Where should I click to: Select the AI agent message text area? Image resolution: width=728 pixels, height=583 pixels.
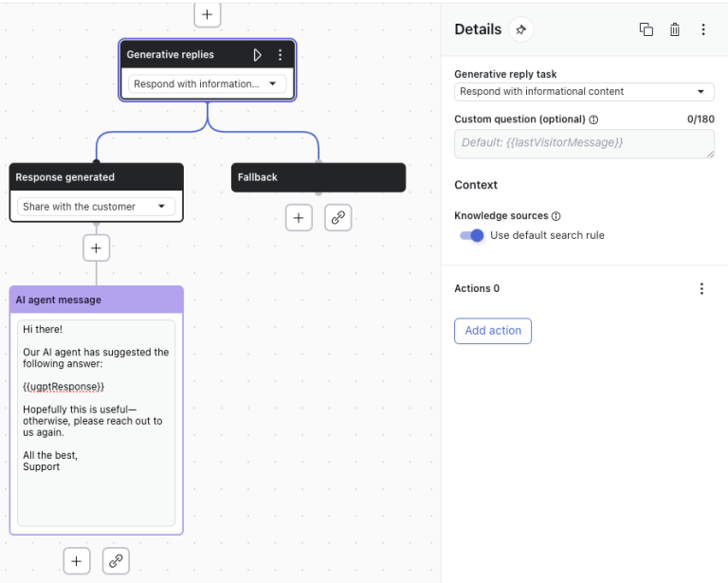pos(96,422)
